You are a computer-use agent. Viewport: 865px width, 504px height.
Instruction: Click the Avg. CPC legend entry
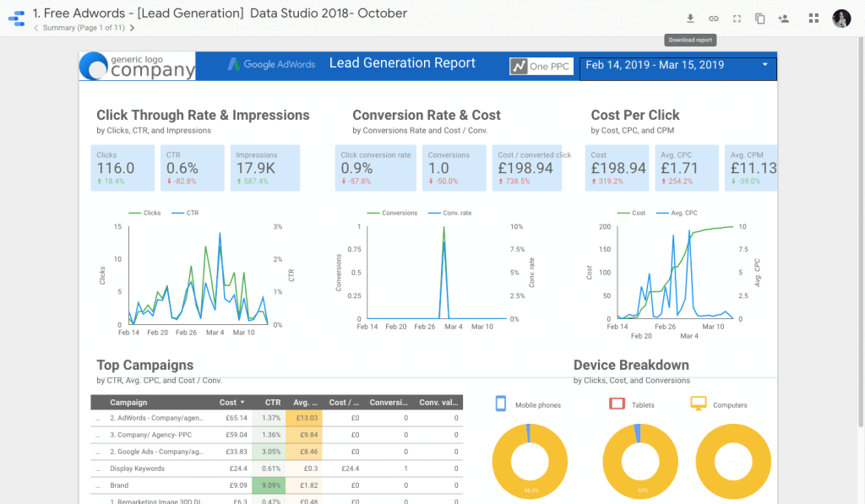(x=677, y=213)
